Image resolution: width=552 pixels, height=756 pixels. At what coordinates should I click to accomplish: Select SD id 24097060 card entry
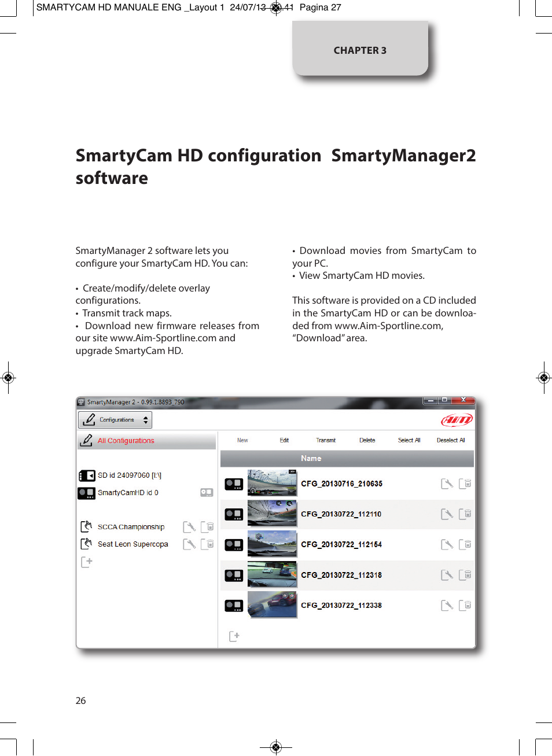tap(130, 475)
